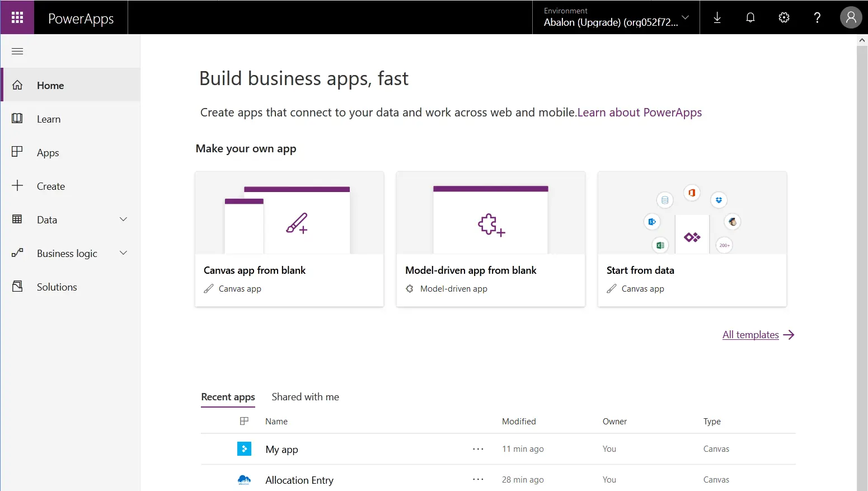Collapse the navigation pane with the hamburger icon
The height and width of the screenshot is (491, 868).
pos(17,51)
